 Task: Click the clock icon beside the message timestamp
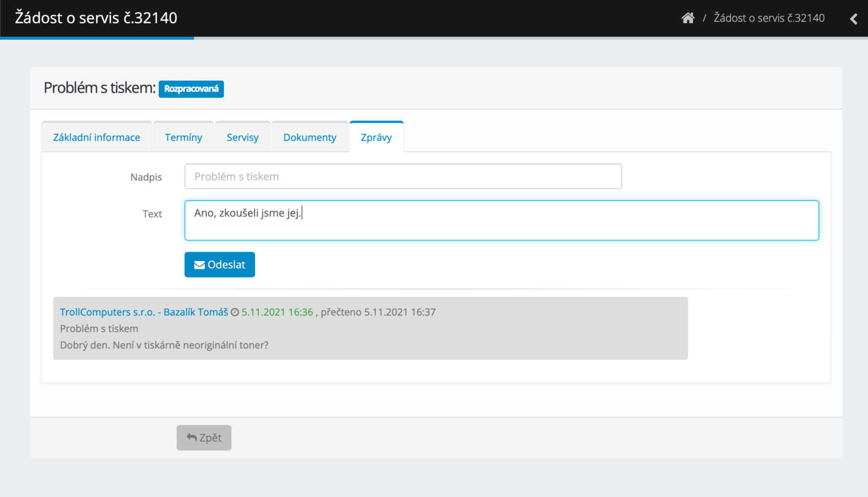235,312
